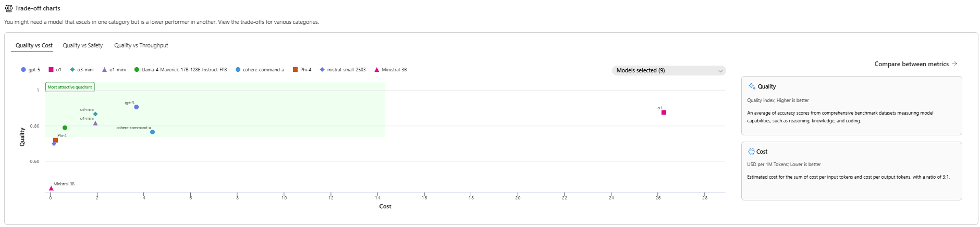Toggle Phi-4 series in the legend

pyautogui.click(x=302, y=70)
